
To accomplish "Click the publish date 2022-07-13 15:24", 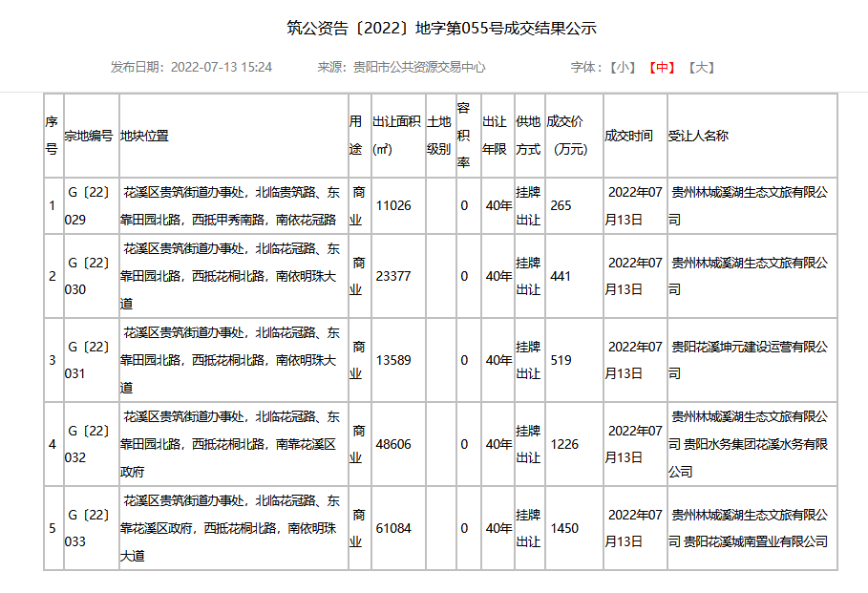I will 222,67.
